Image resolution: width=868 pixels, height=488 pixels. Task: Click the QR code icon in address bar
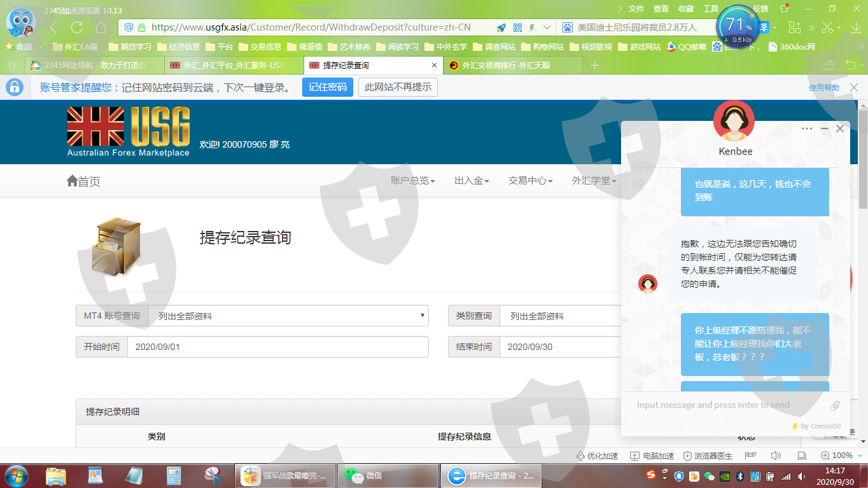pyautogui.click(x=517, y=27)
